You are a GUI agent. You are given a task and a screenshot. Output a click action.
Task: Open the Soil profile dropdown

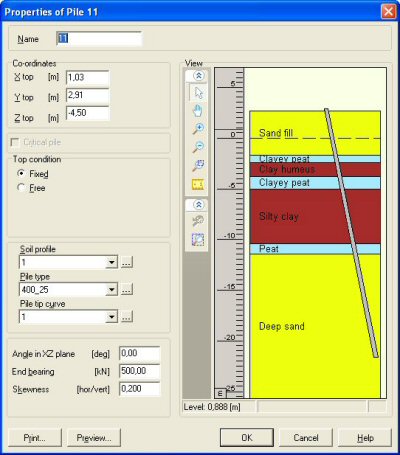[112, 262]
